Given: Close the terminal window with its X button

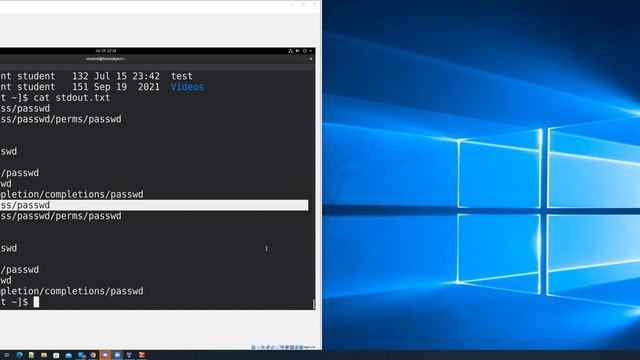Looking at the screenshot, I should click(311, 59).
